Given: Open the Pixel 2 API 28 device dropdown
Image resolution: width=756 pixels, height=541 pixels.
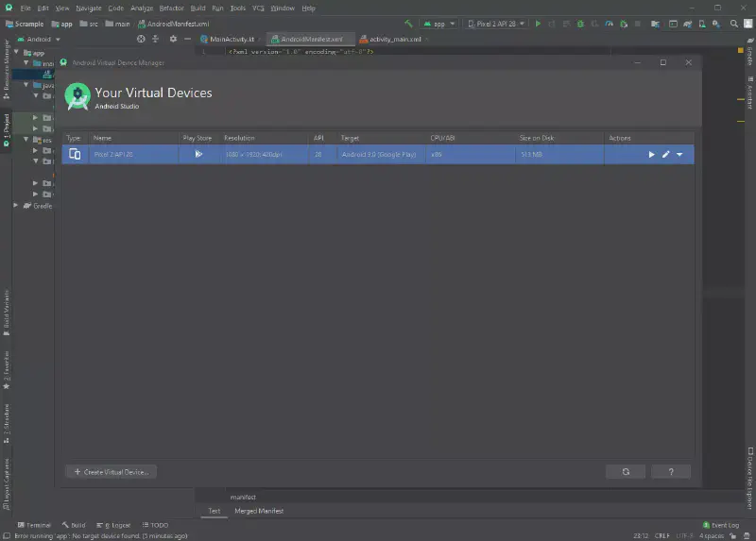Looking at the screenshot, I should pyautogui.click(x=495, y=23).
